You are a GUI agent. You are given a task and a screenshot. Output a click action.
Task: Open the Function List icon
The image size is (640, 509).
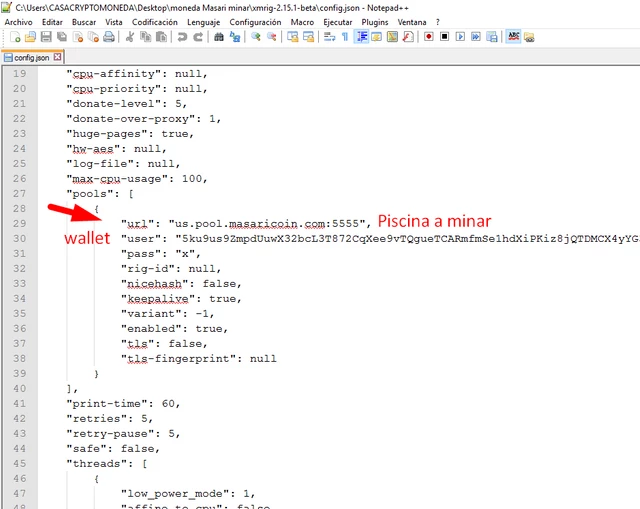pyautogui.click(x=408, y=37)
